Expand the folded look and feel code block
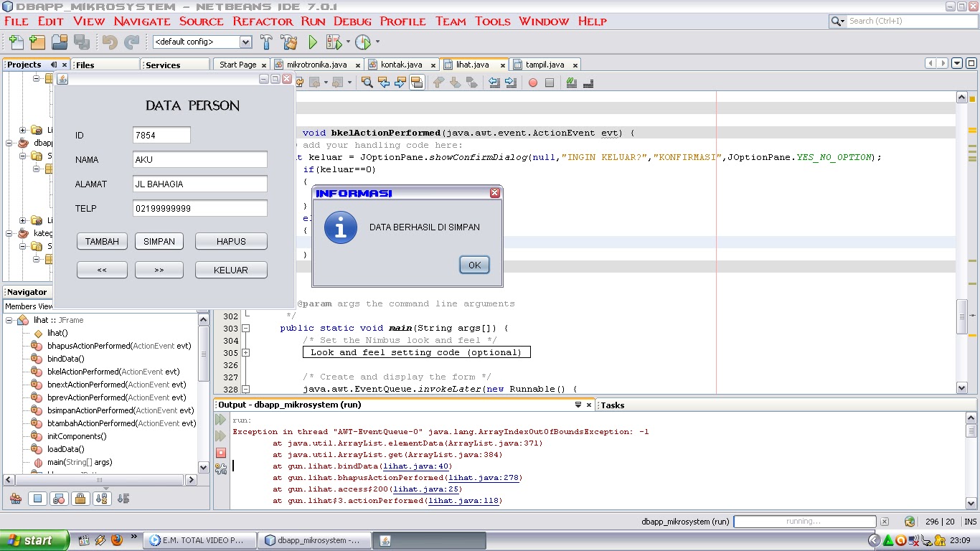980x551 pixels. (245, 352)
